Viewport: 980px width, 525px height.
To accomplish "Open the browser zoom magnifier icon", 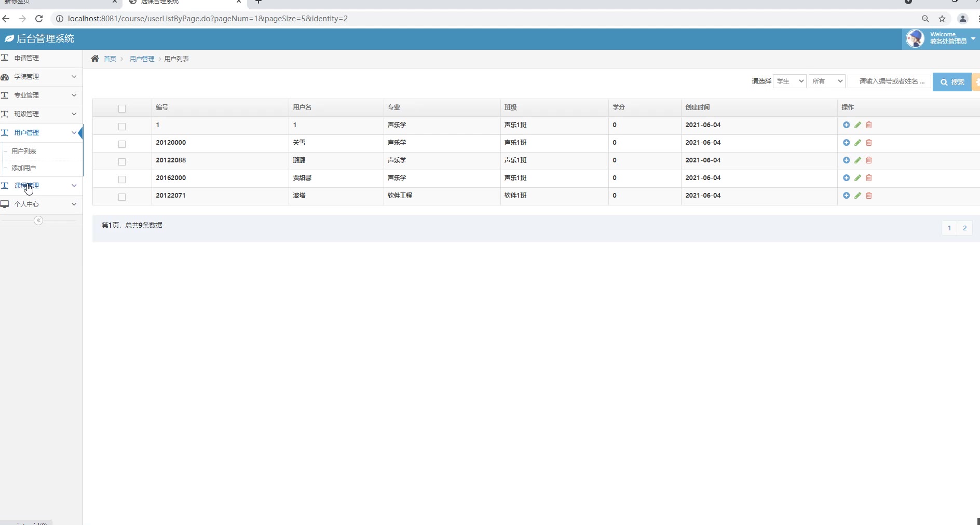I will (x=925, y=19).
